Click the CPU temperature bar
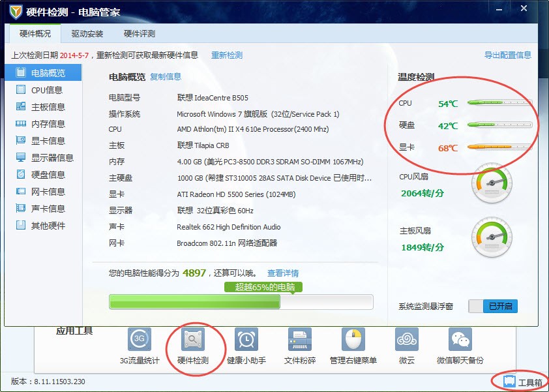 point(499,103)
